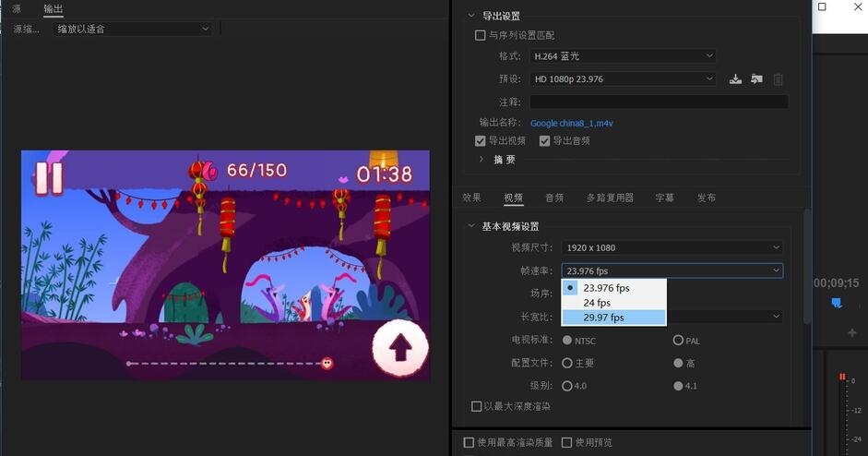The width and height of the screenshot is (868, 456).
Task: Choose 29.97 fps from the list
Action: (x=614, y=318)
